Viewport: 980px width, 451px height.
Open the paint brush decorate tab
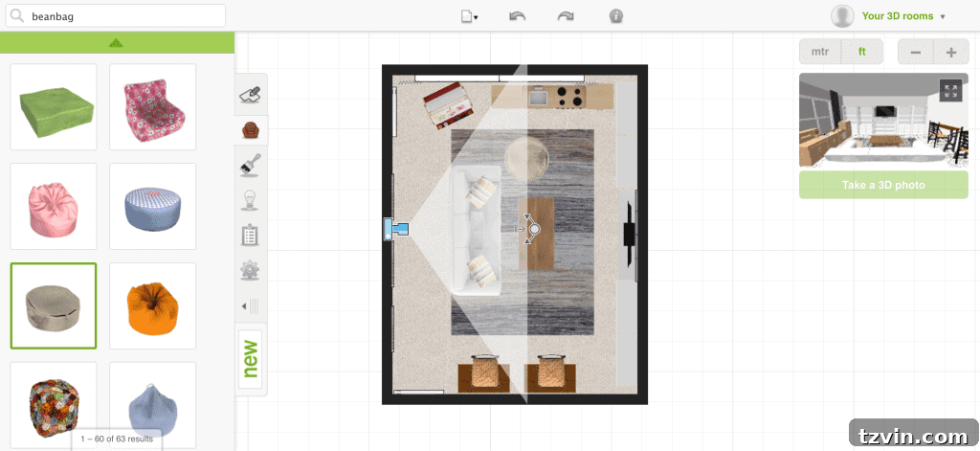tap(250, 165)
